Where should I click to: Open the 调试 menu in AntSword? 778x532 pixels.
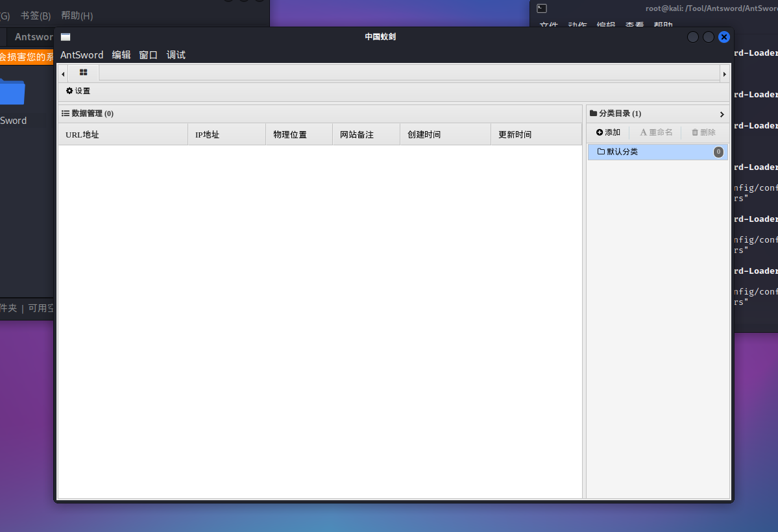click(176, 54)
